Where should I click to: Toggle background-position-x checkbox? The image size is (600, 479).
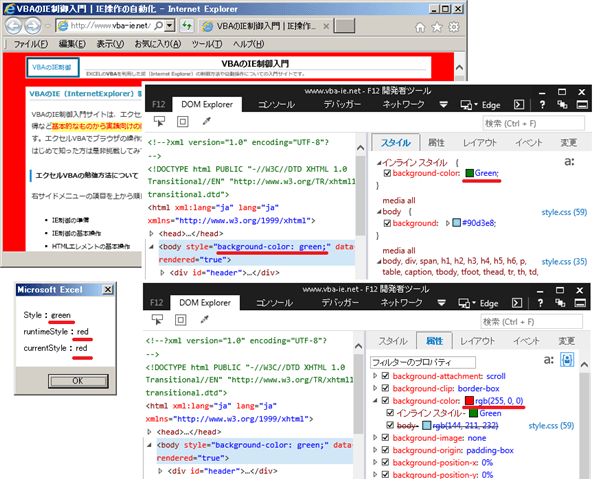pyautogui.click(x=386, y=462)
